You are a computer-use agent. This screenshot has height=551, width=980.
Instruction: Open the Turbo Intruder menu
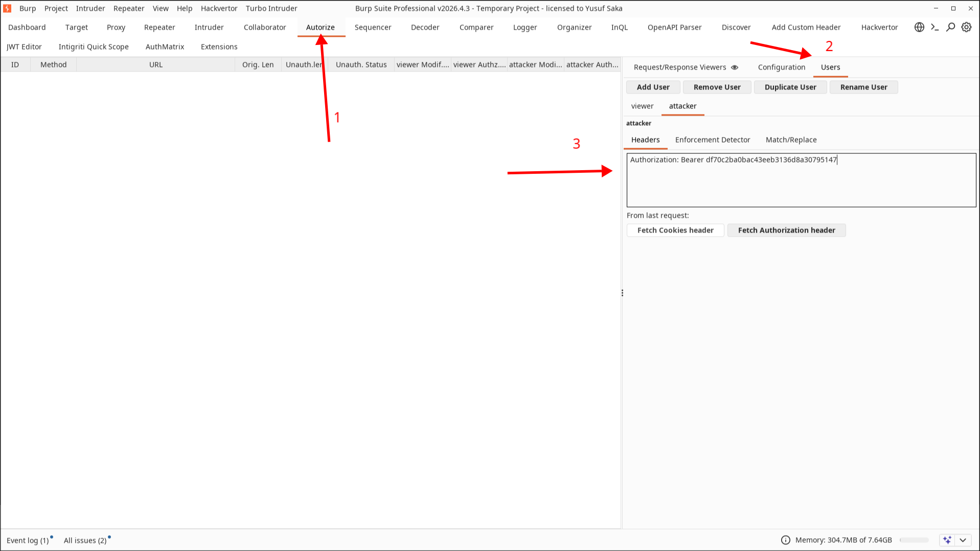tap(271, 8)
